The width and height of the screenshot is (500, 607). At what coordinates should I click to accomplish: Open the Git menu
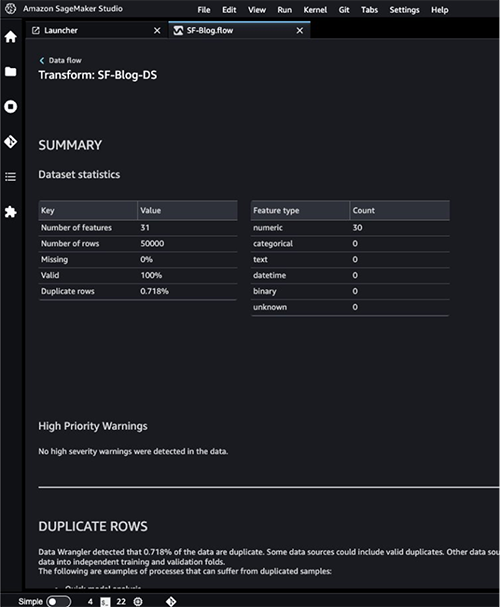pos(344,10)
